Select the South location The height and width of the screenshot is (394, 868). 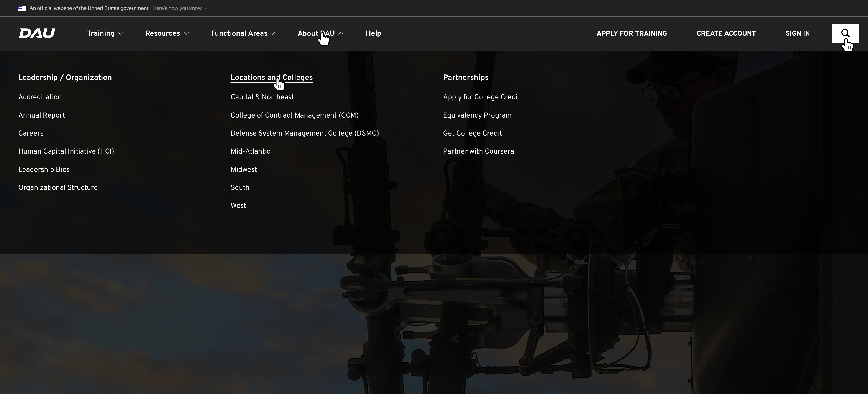[240, 188]
